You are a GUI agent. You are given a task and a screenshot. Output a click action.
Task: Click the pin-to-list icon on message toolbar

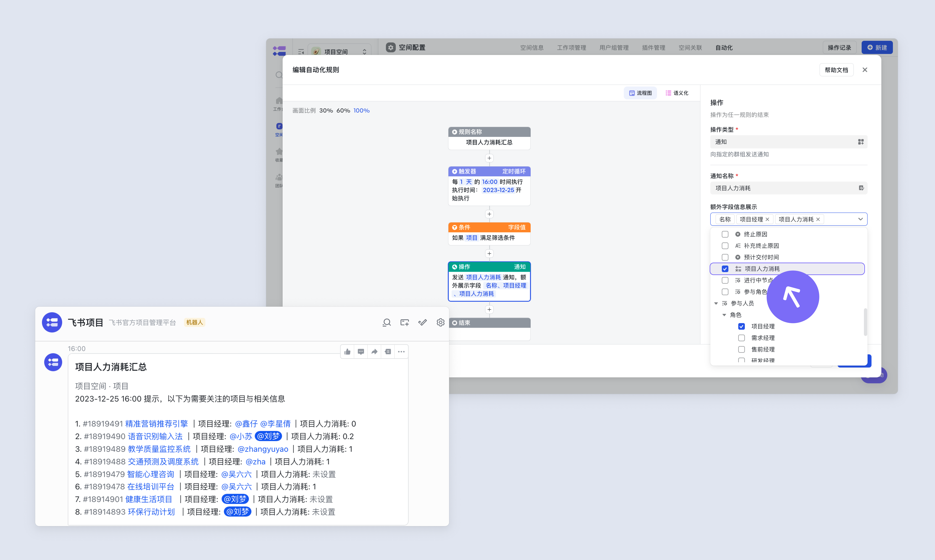(x=388, y=352)
